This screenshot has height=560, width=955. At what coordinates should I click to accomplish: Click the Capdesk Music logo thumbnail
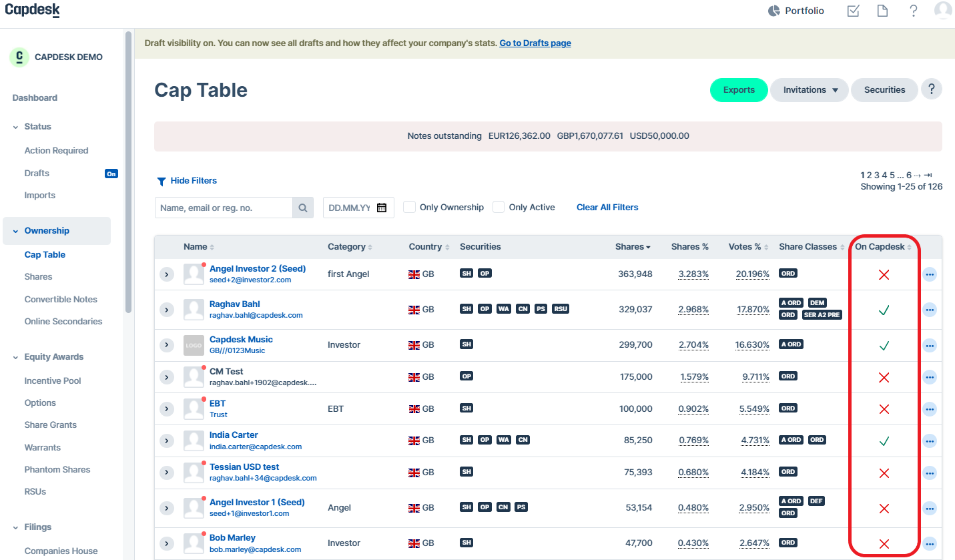(x=194, y=345)
